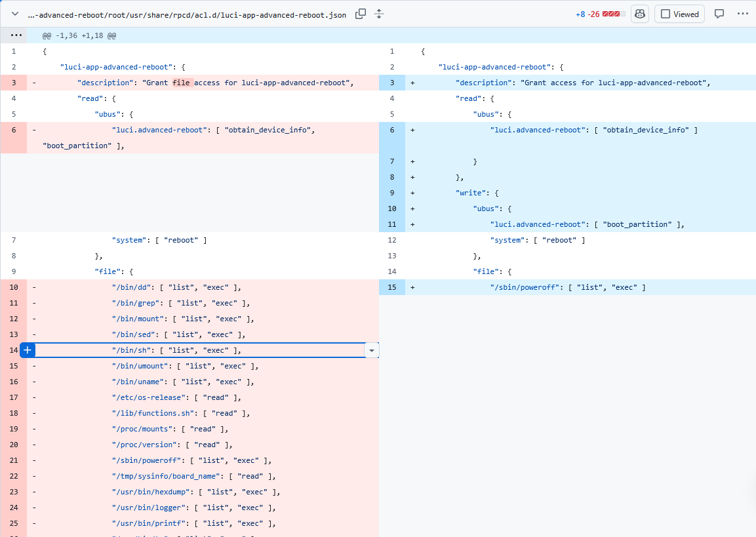Select old line number 3
Image resolution: width=756 pixels, height=537 pixels.
click(x=14, y=83)
